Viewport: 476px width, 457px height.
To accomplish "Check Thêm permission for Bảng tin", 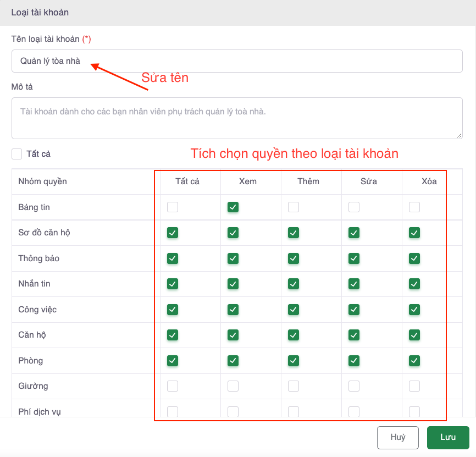I will pos(294,207).
